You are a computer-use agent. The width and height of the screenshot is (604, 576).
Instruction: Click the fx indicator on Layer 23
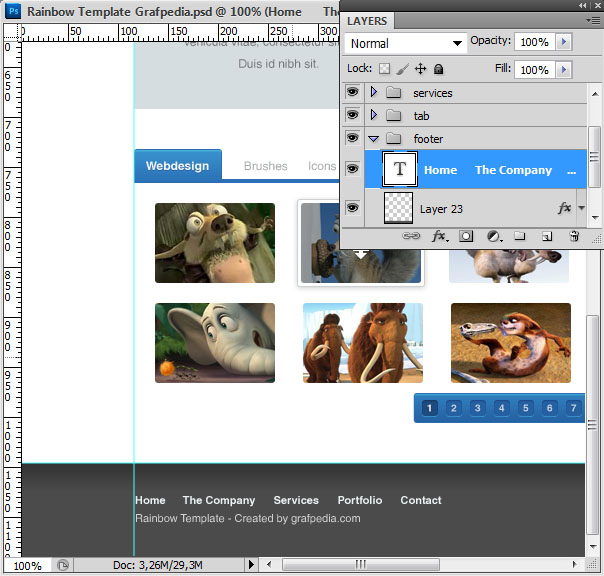565,208
